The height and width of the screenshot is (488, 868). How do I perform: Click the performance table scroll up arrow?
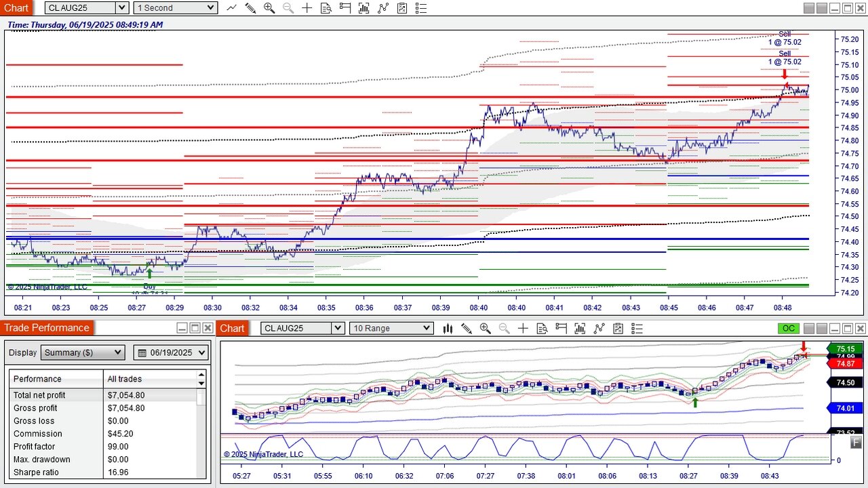point(201,375)
